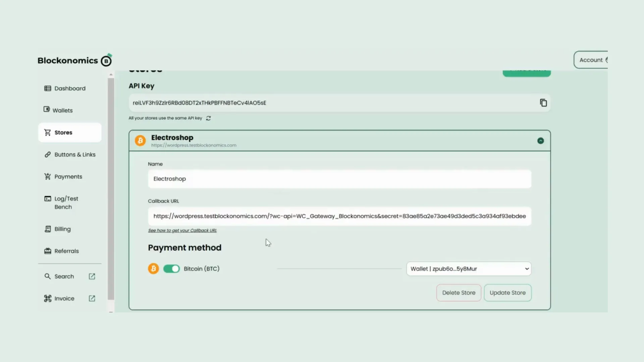The height and width of the screenshot is (362, 644).
Task: Click the Blockonomics logo
Action: (x=74, y=60)
